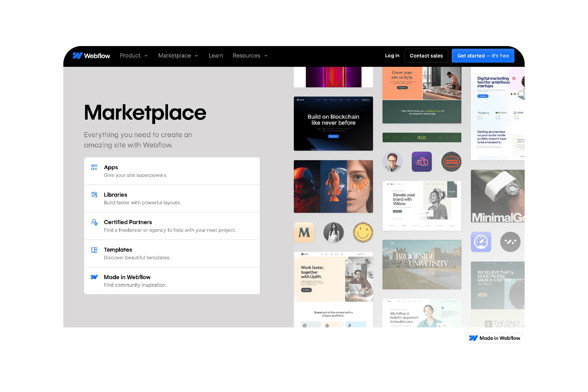Open Apps "Give your site superpowers" card
This screenshot has width=588, height=392.
coord(172,171)
